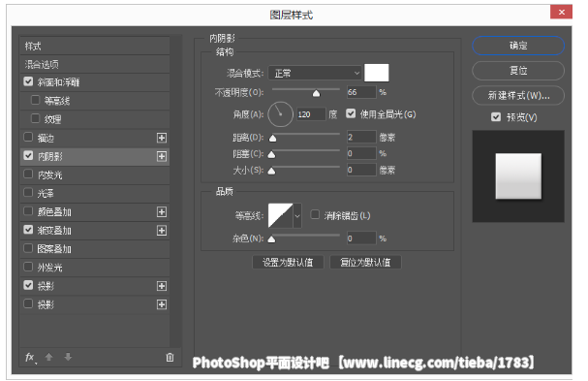
Task: Toggle the 预览 checkbox
Action: [496, 117]
